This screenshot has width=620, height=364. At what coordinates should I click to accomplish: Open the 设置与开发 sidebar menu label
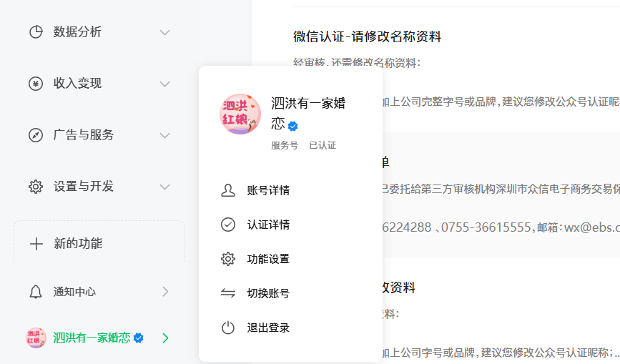pos(84,186)
